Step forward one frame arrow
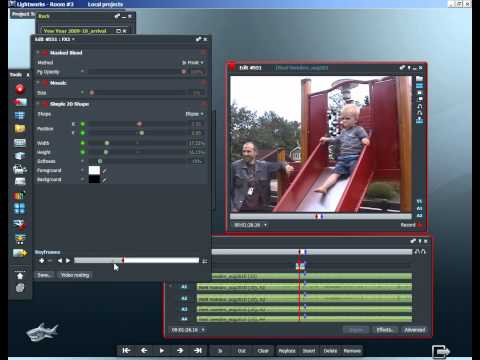The image size is (480, 360). 180,350
